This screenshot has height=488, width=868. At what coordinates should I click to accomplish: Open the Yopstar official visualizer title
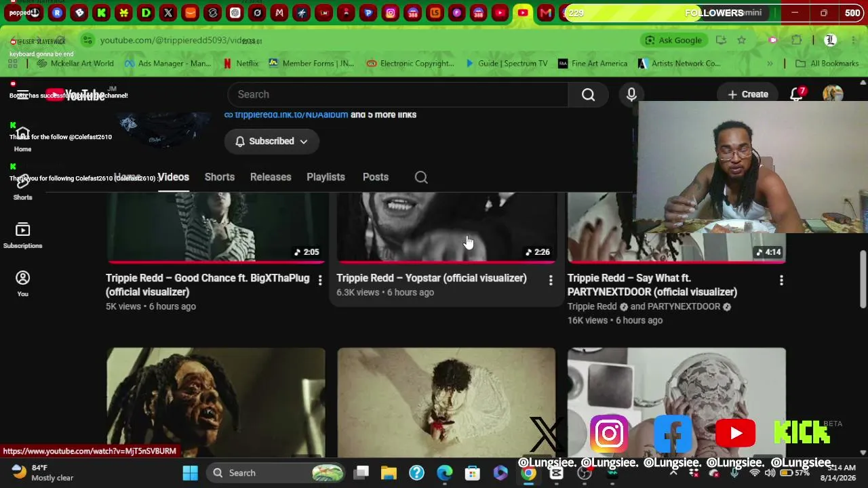click(x=431, y=279)
